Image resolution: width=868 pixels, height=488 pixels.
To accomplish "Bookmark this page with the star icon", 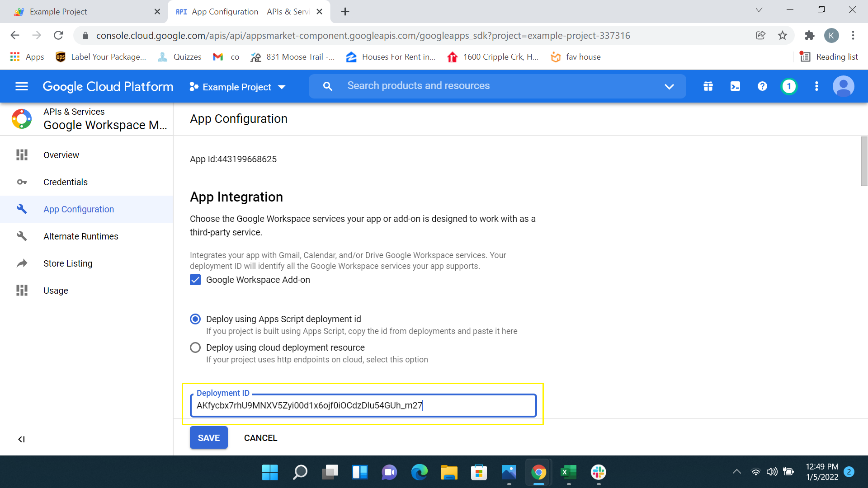I will [783, 35].
